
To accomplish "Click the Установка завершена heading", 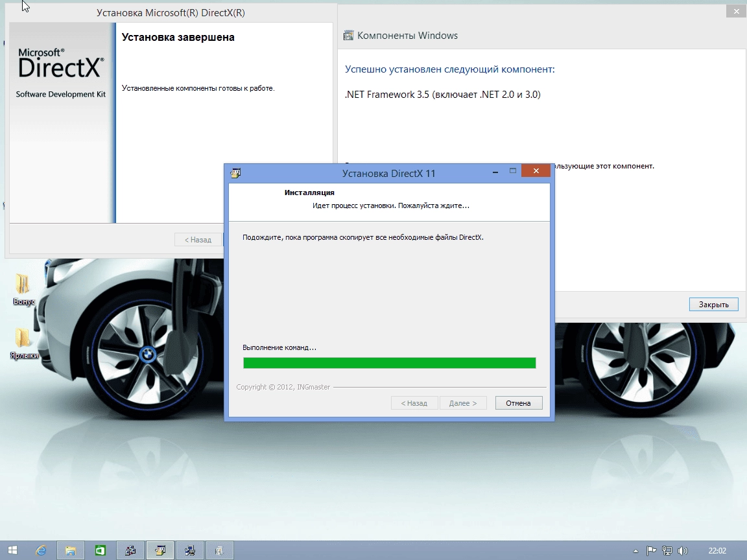I will 178,37.
